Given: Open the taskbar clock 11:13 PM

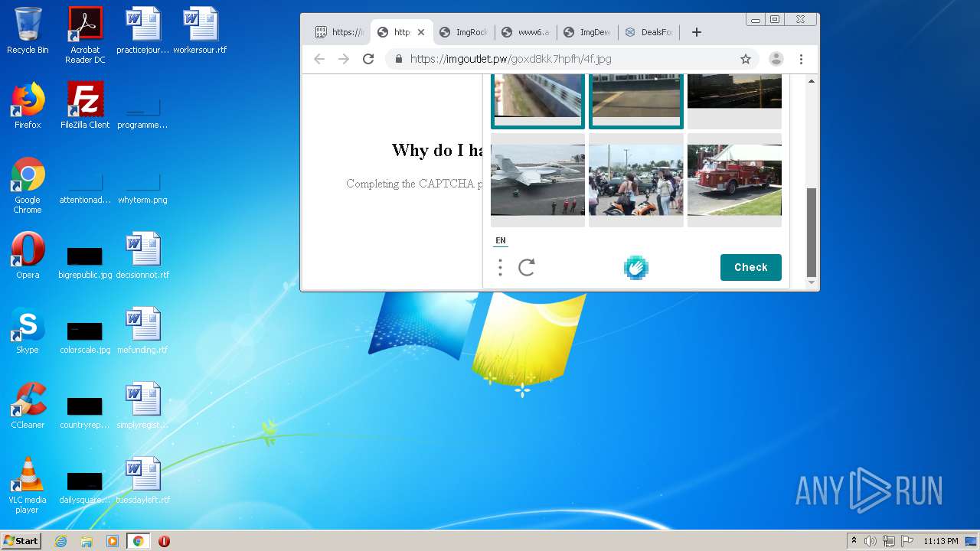Looking at the screenshot, I should tap(940, 541).
